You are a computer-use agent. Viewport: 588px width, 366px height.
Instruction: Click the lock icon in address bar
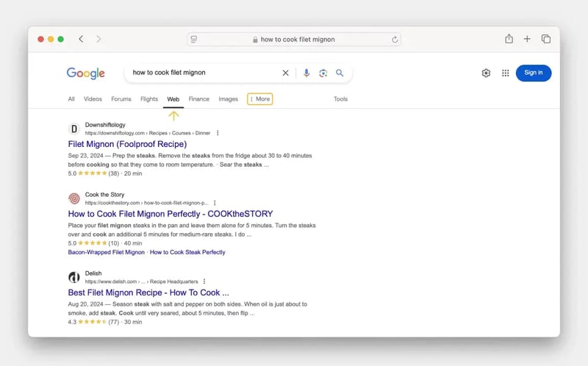point(255,40)
